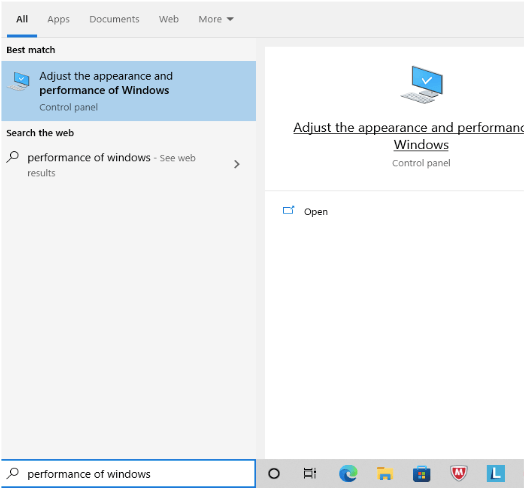524x489 pixels.
Task: Launch the blue L app in taskbar
Action: pyautogui.click(x=496, y=473)
